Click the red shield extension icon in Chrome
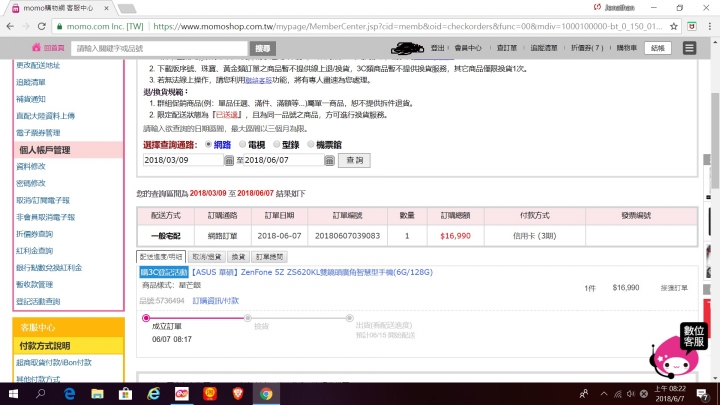 (x=692, y=27)
